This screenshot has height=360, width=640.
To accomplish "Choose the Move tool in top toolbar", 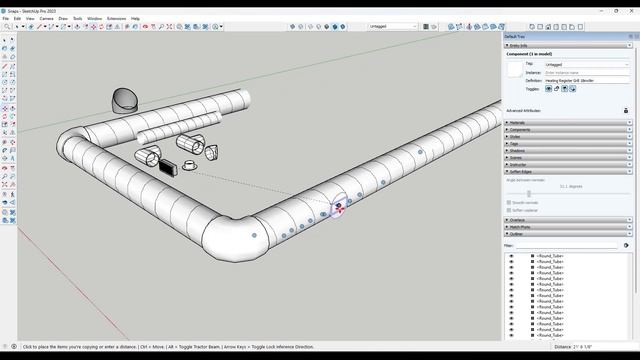I will pos(93,27).
